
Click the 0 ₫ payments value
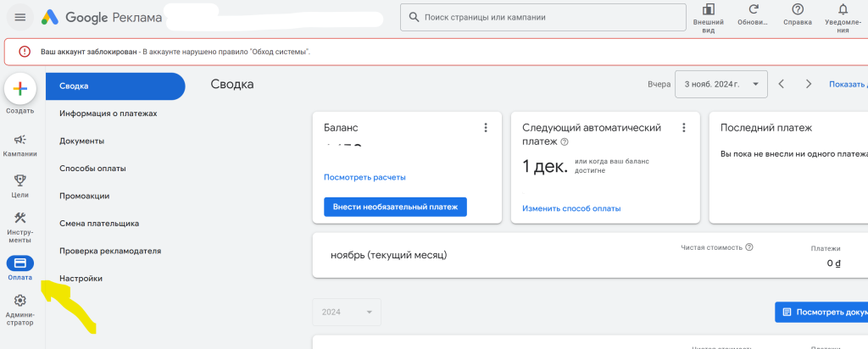coord(834,263)
